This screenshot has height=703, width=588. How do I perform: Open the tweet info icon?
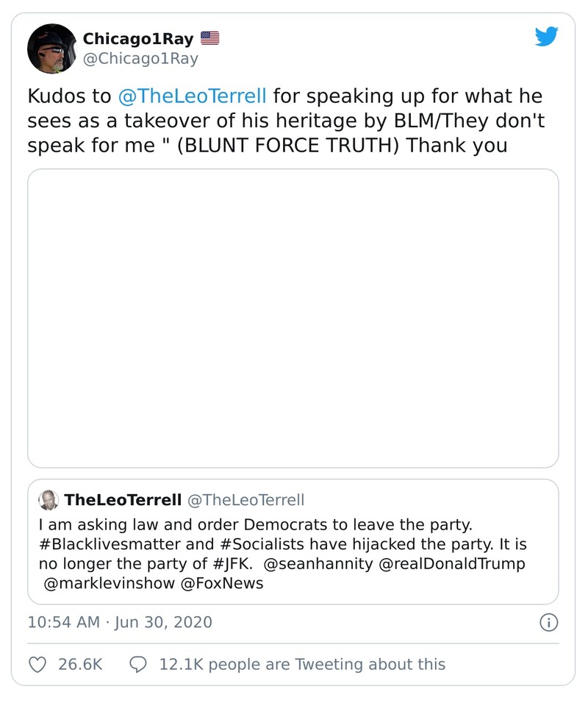[548, 623]
